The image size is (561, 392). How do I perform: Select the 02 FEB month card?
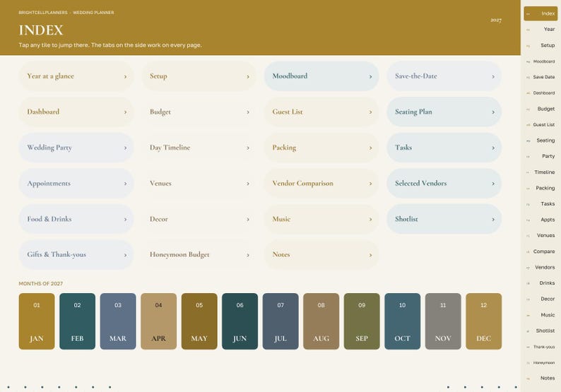77,321
